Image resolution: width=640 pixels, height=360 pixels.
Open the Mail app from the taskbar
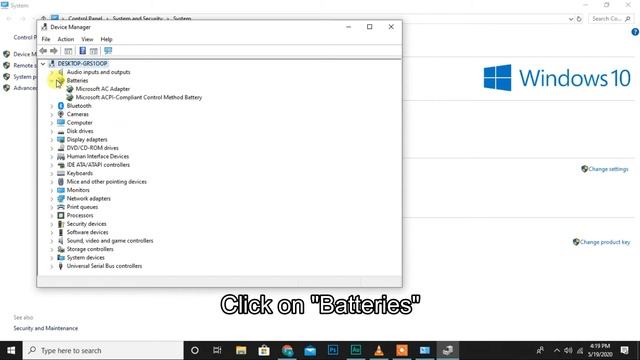pyautogui.click(x=310, y=350)
